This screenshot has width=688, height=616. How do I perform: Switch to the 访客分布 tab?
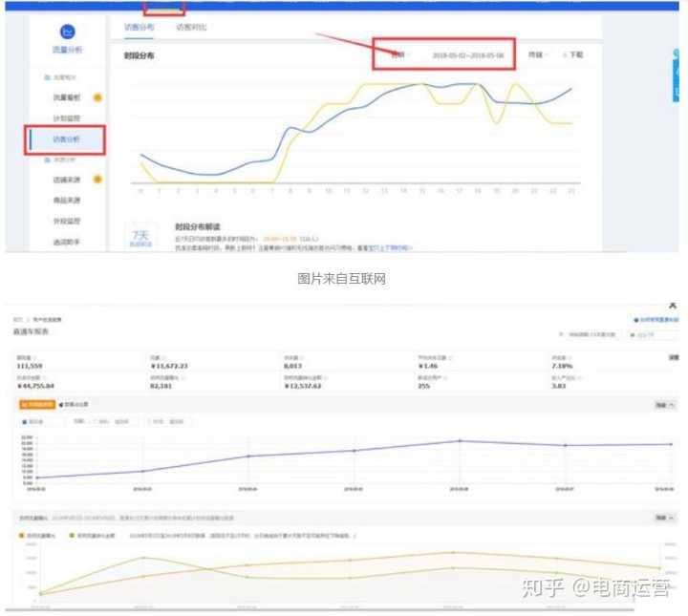point(139,27)
